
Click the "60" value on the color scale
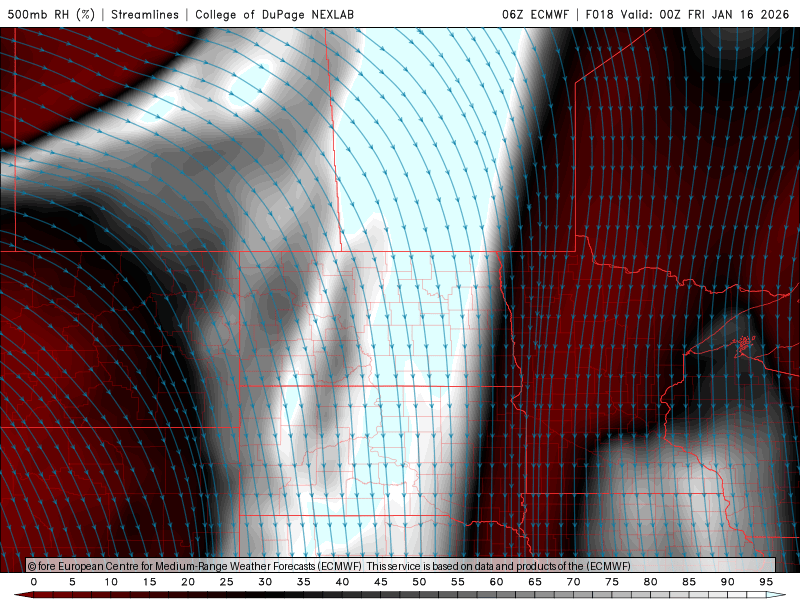coord(496,582)
